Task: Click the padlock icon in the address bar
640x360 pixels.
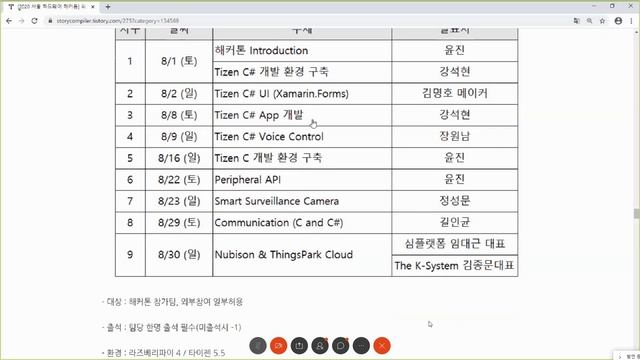Action: [50, 21]
